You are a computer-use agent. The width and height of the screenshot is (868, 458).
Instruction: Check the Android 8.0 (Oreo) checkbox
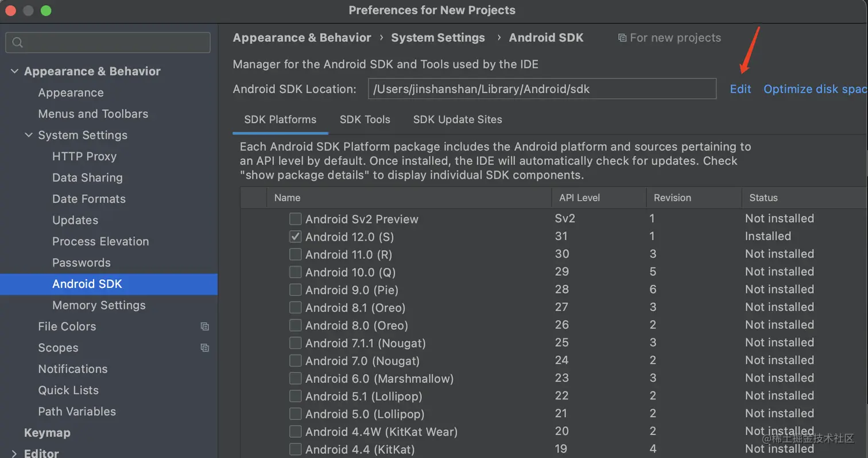[295, 325]
